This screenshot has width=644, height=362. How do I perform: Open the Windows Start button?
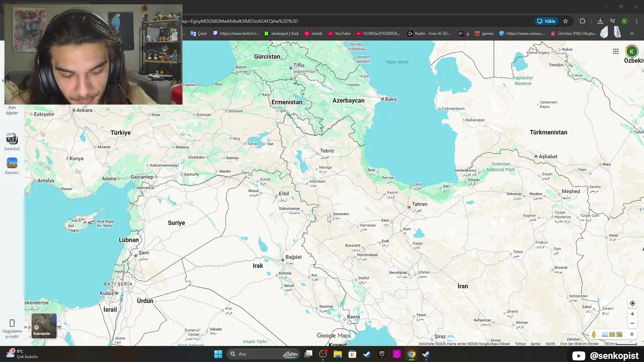click(x=218, y=354)
